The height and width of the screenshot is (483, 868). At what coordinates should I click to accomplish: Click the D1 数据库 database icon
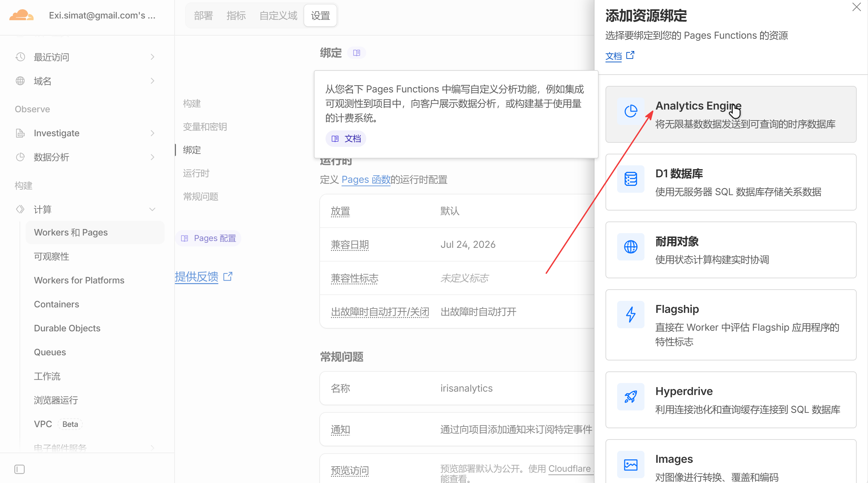630,179
